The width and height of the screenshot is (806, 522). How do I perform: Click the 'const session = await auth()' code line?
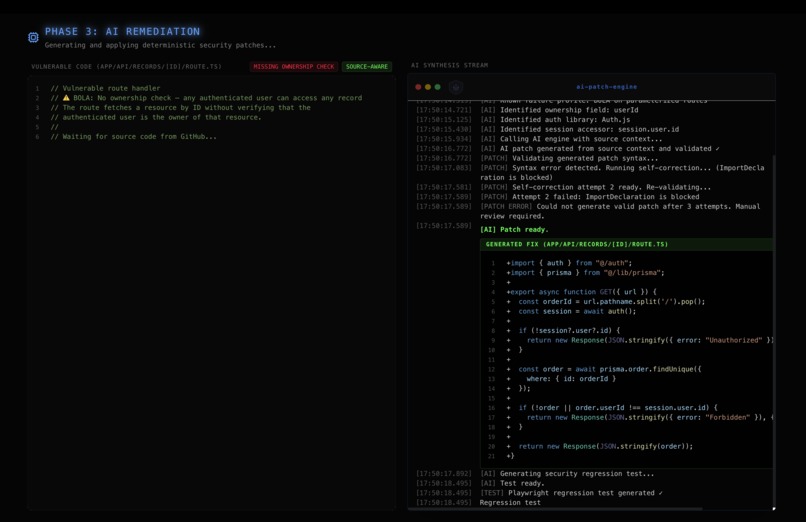click(x=571, y=311)
